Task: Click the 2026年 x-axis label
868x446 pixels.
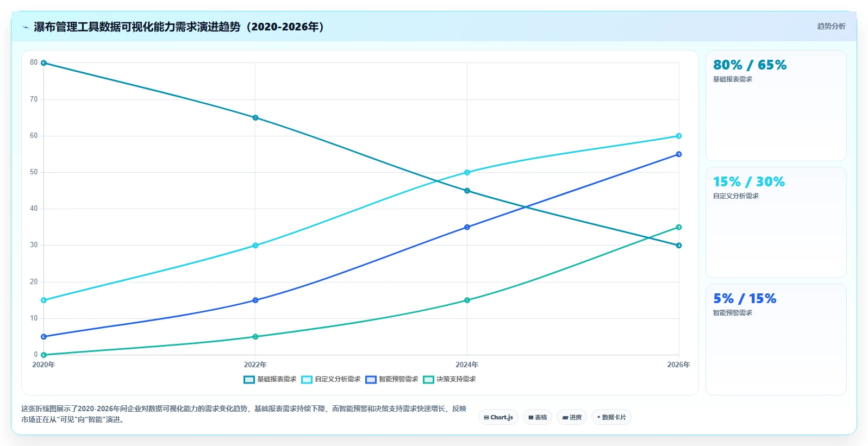Action: tap(679, 365)
